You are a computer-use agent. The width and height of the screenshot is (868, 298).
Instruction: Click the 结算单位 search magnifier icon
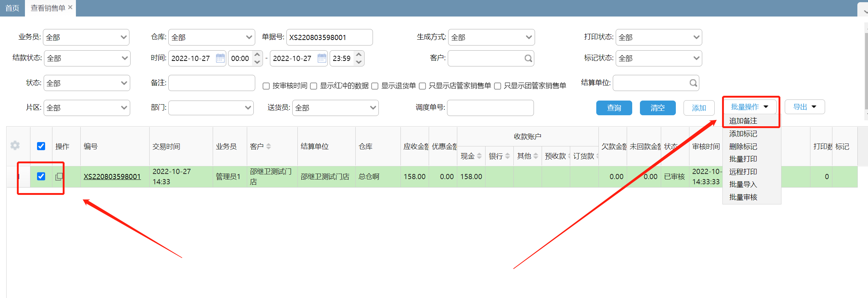pyautogui.click(x=693, y=83)
